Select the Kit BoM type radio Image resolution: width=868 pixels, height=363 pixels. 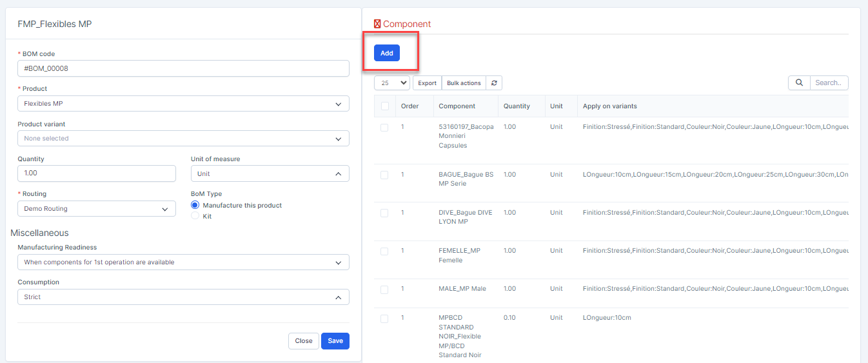195,217
